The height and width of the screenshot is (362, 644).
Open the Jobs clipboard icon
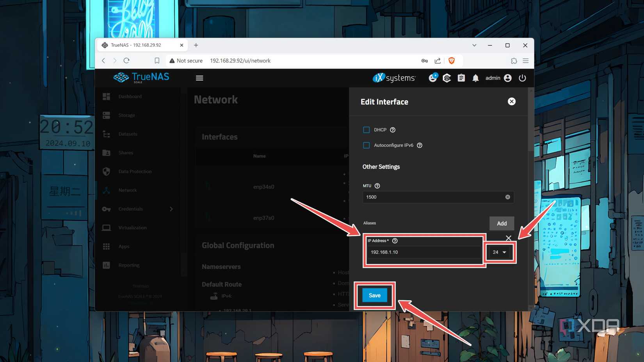461,78
